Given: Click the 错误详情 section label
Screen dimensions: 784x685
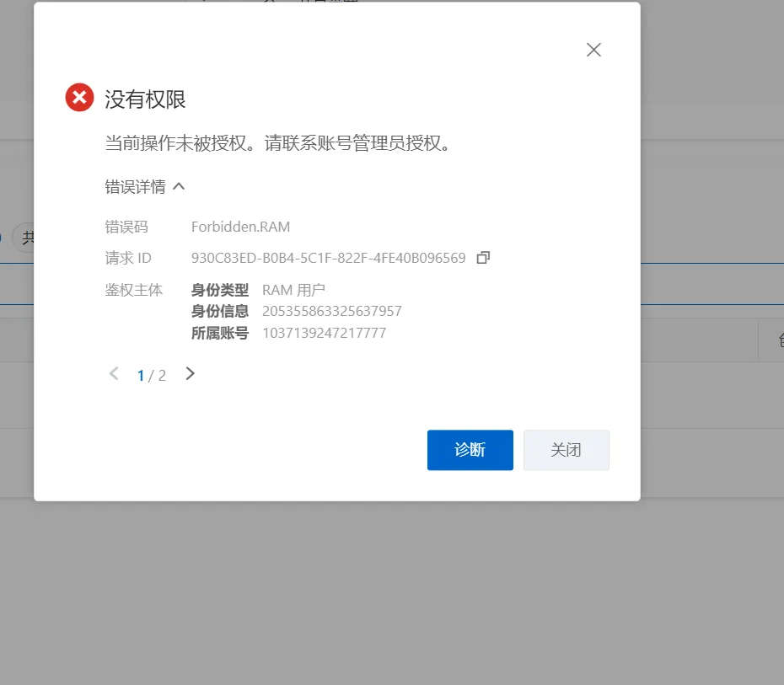Looking at the screenshot, I should click(x=135, y=187).
